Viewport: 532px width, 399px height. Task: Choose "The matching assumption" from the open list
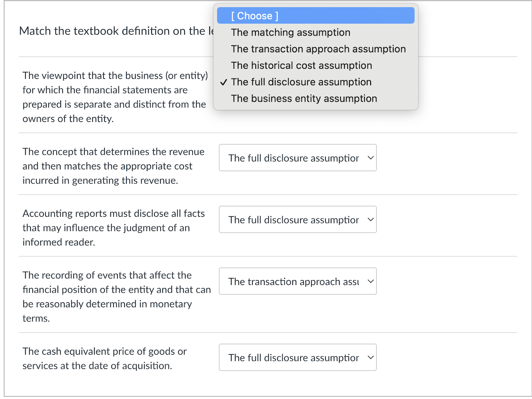(290, 32)
